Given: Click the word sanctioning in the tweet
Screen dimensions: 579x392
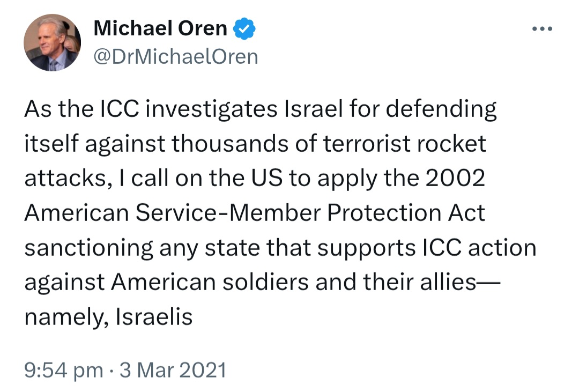Looking at the screenshot, I should coord(88,248).
